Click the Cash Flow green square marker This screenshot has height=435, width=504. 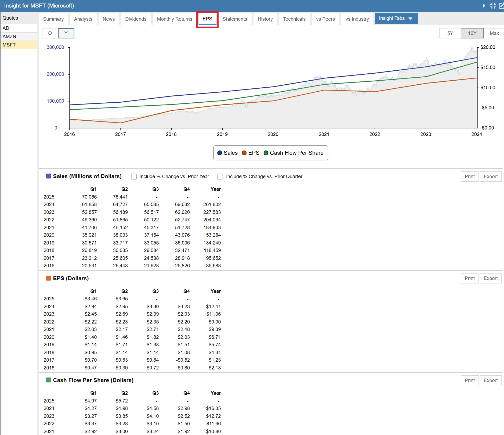(49, 380)
